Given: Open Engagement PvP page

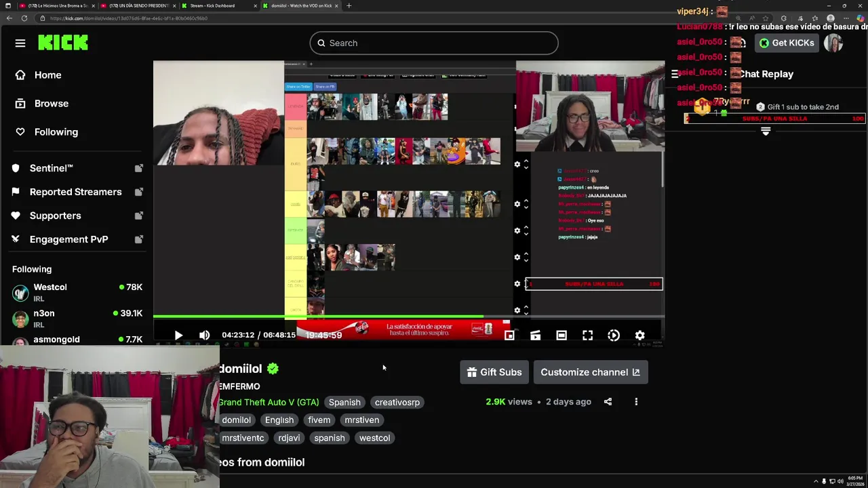Looking at the screenshot, I should pos(68,239).
